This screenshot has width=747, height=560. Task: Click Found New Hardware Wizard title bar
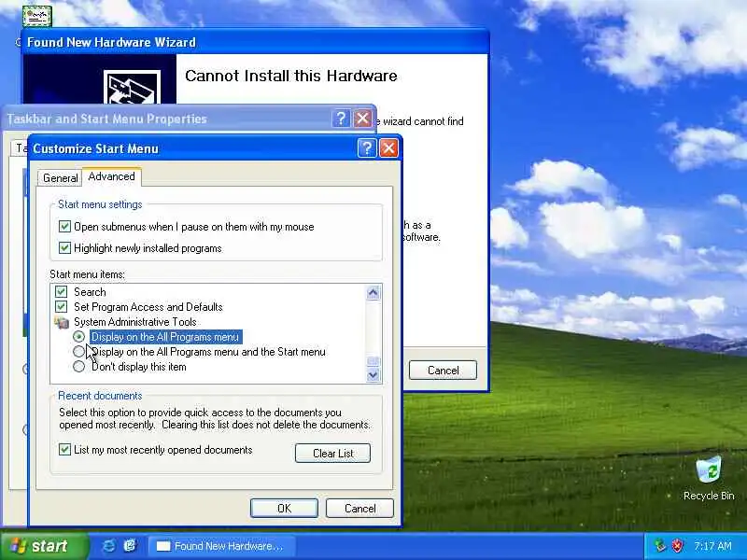pos(255,42)
